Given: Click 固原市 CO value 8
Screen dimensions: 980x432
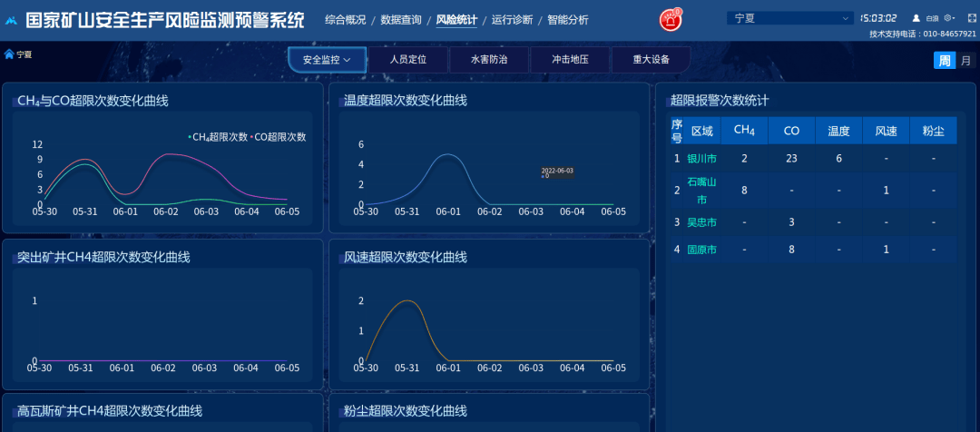Looking at the screenshot, I should (x=792, y=250).
